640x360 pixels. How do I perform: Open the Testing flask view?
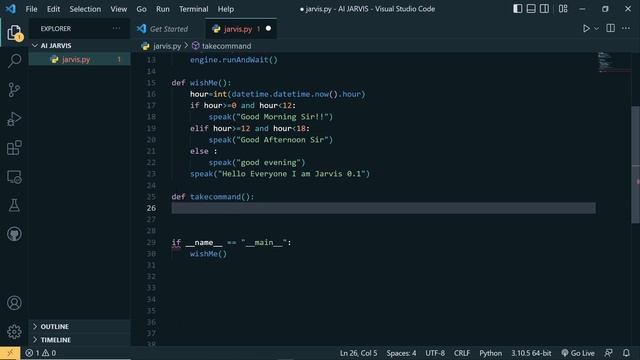click(x=14, y=205)
